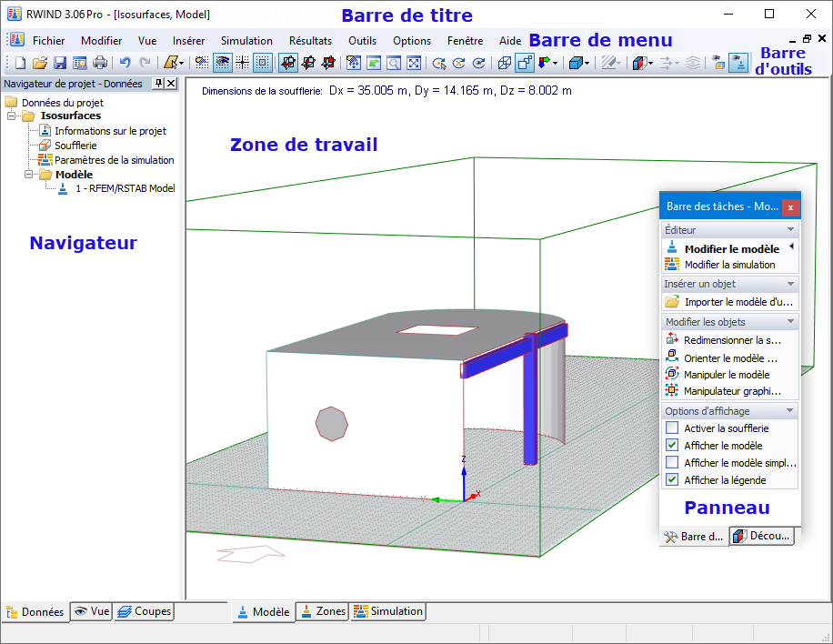
Task: Open the Simulation menu
Action: [x=245, y=40]
